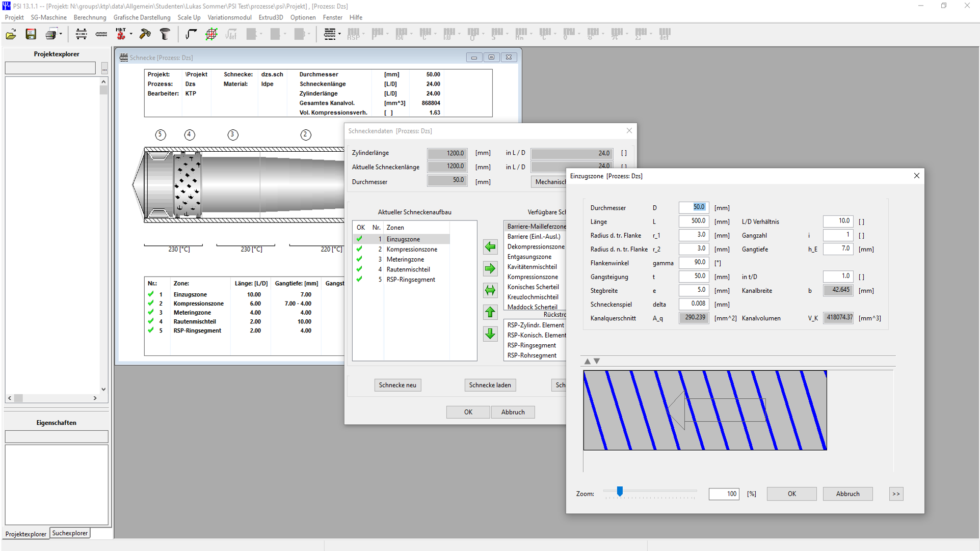The width and height of the screenshot is (980, 551).
Task: Click Abbruch in the Schneckendaten dialog
Action: point(513,412)
